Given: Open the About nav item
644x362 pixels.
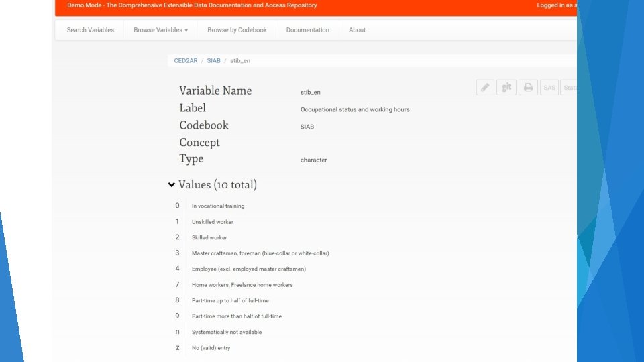Looking at the screenshot, I should click(x=357, y=30).
